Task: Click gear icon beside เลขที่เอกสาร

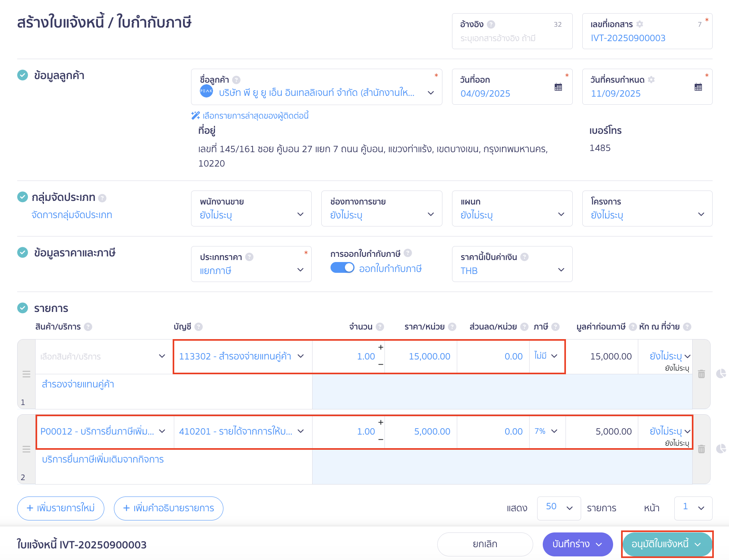Action: pyautogui.click(x=639, y=24)
